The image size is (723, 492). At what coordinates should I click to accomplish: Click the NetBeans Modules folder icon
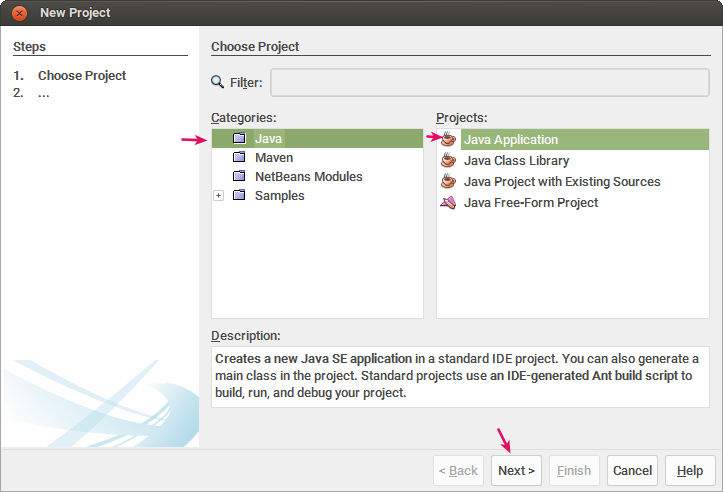point(239,177)
